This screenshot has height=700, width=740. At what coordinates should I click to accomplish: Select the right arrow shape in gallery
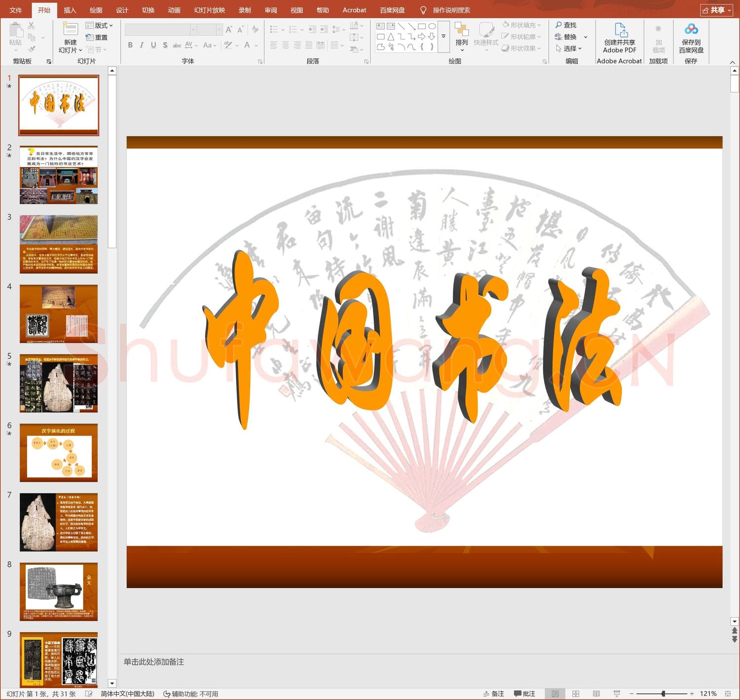(x=421, y=37)
